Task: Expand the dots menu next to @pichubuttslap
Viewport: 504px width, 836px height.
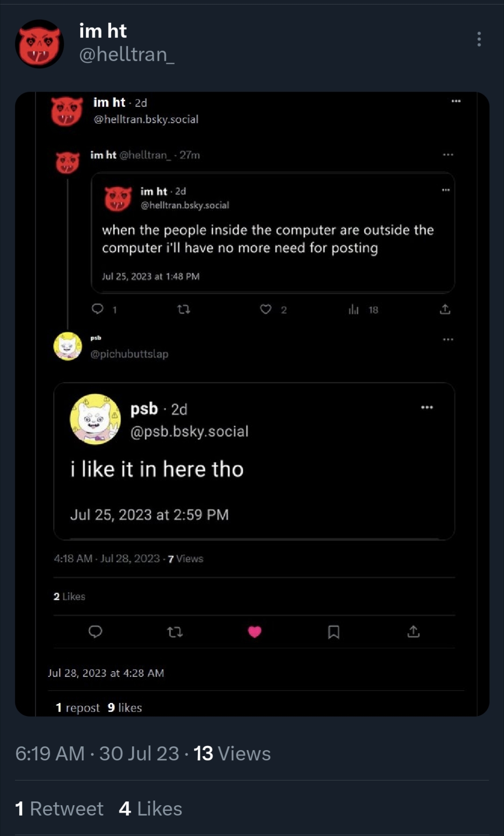Action: pyautogui.click(x=448, y=340)
